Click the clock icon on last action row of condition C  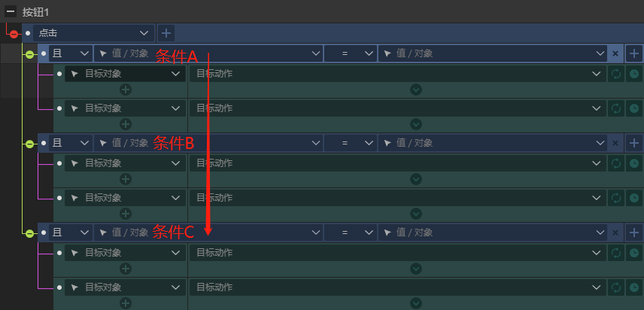634,287
